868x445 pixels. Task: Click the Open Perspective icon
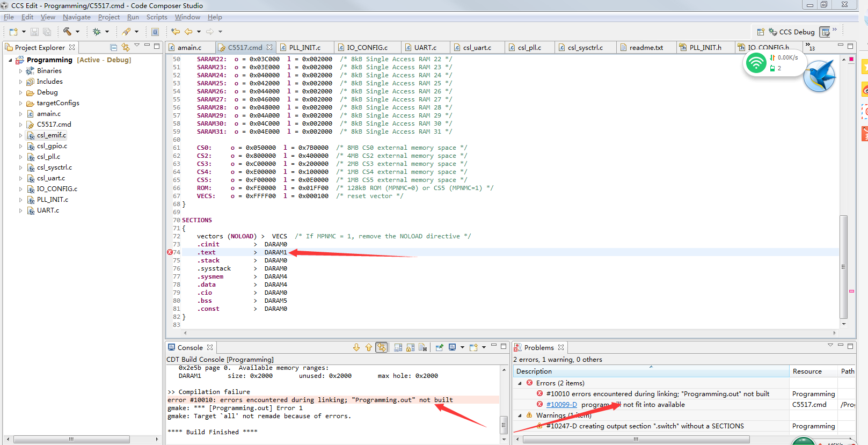760,32
